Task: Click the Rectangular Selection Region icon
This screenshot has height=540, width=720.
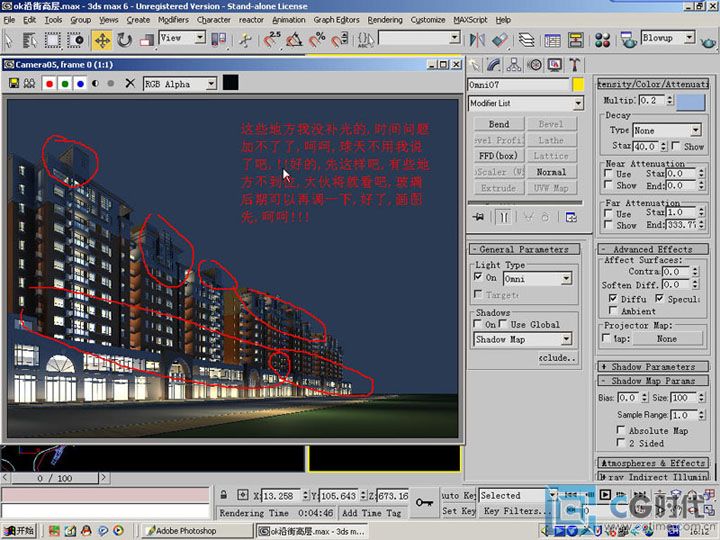Action: 52,40
